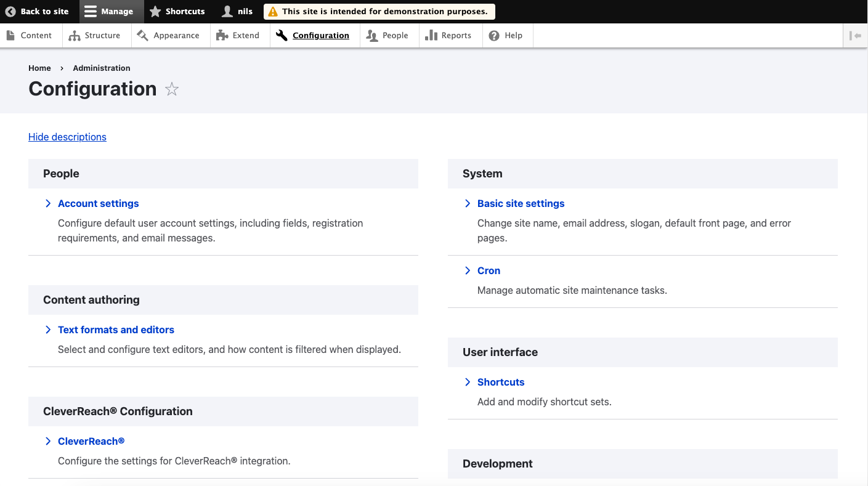
Task: Click the Back to site arrow icon
Action: pos(10,11)
